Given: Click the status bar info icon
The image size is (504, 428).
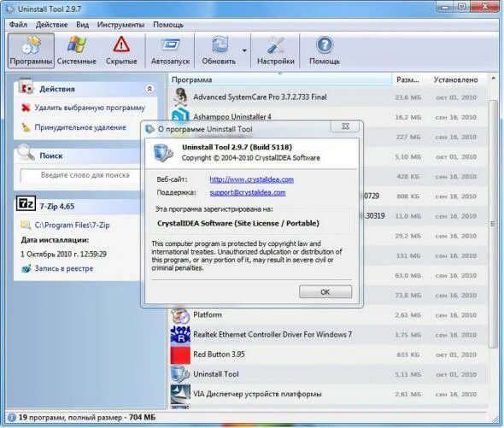Looking at the screenshot, I should [x=11, y=418].
